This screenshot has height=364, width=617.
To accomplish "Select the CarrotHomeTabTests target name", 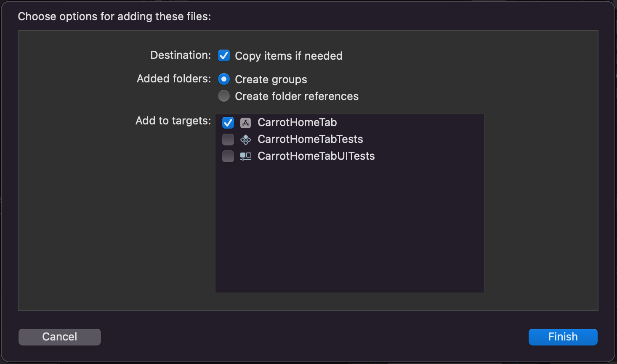I will tap(310, 139).
